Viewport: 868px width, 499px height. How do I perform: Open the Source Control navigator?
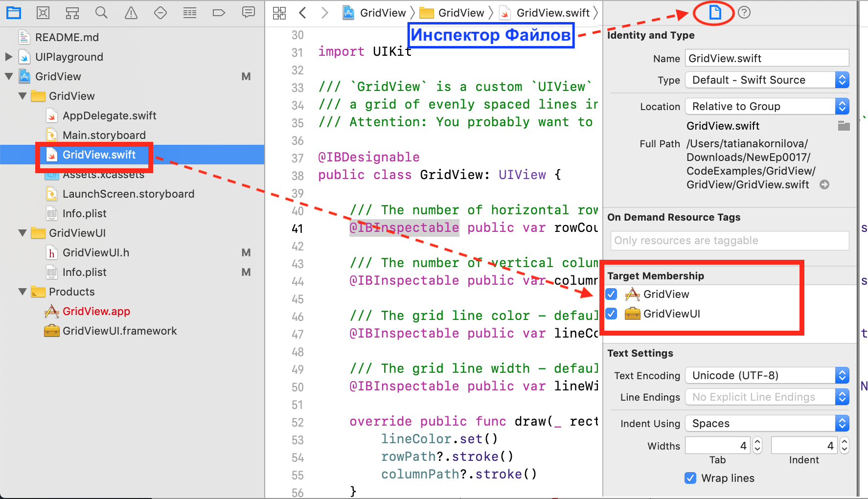pyautogui.click(x=43, y=13)
